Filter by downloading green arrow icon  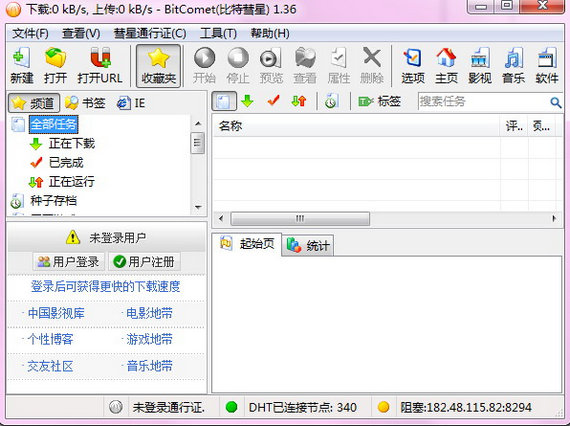point(247,101)
